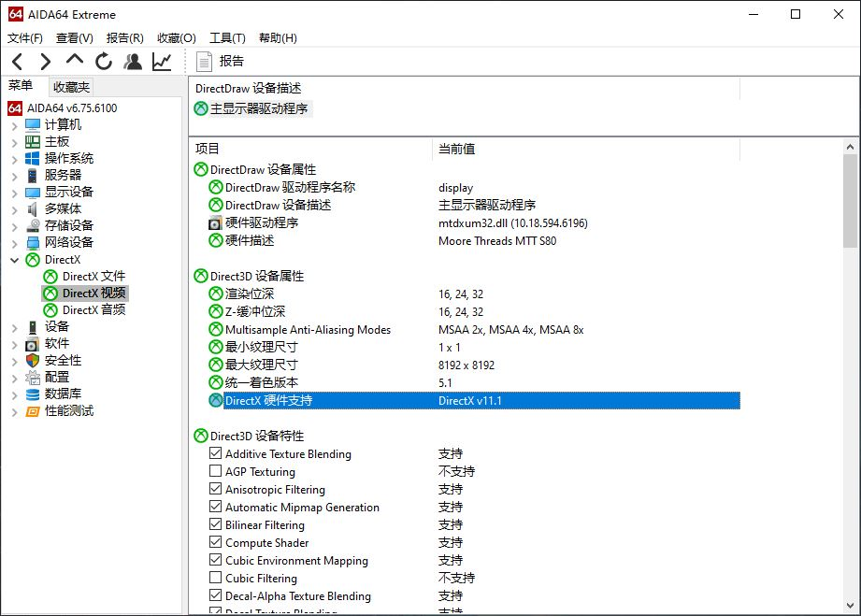The image size is (861, 616).
Task: Go back with the left arrow toolbar icon
Action: pos(18,61)
